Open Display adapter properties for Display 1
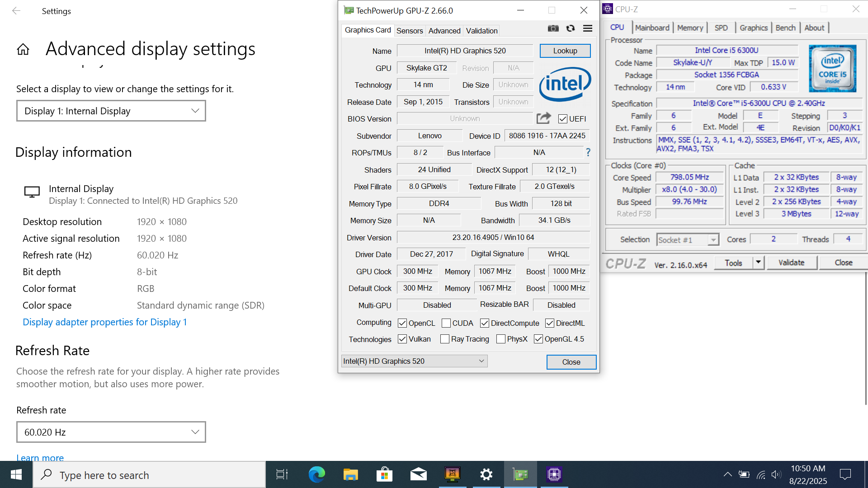Screen dimensions: 868x488 (104, 322)
